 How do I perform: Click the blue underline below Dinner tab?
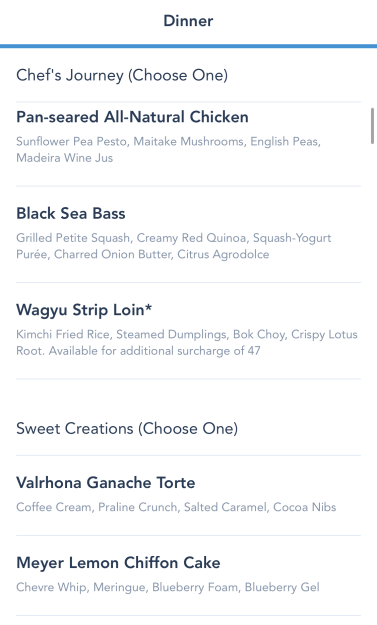(188, 46)
